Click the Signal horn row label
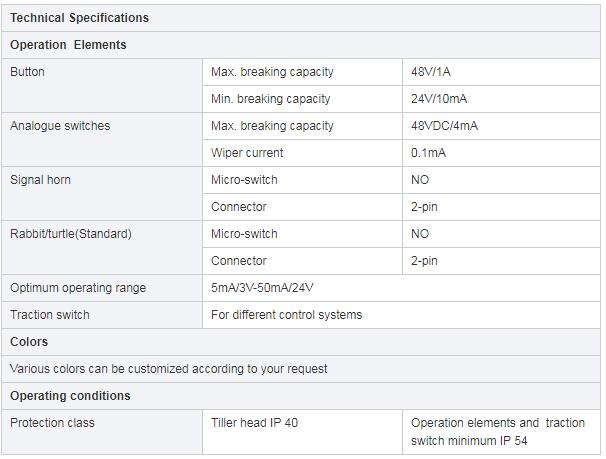The image size is (606, 459). (x=40, y=180)
